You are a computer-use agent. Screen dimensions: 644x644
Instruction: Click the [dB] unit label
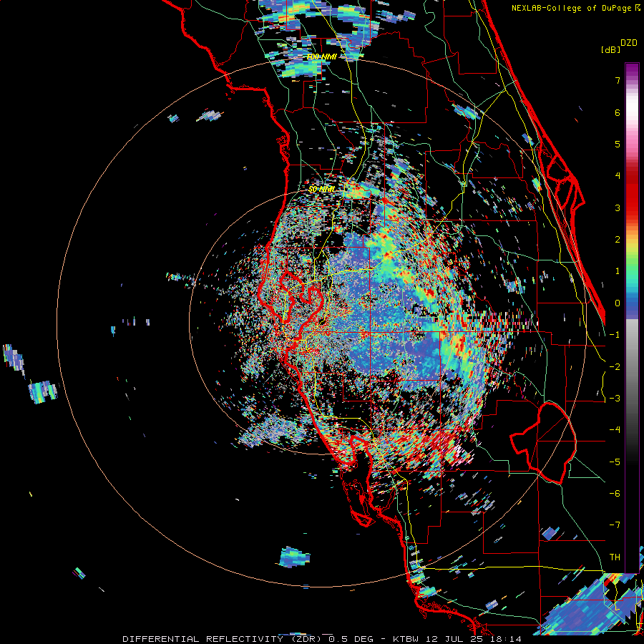[610, 49]
